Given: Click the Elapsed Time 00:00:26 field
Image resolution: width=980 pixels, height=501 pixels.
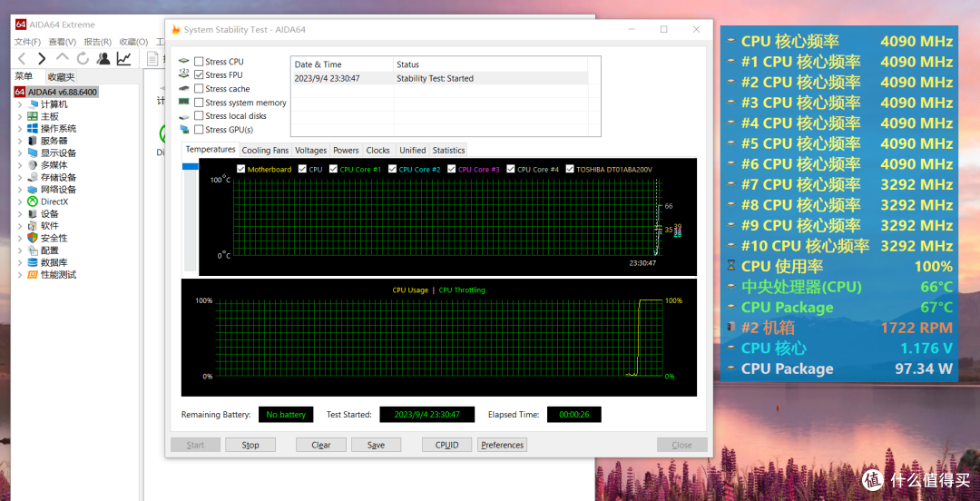Looking at the screenshot, I should pos(573,414).
